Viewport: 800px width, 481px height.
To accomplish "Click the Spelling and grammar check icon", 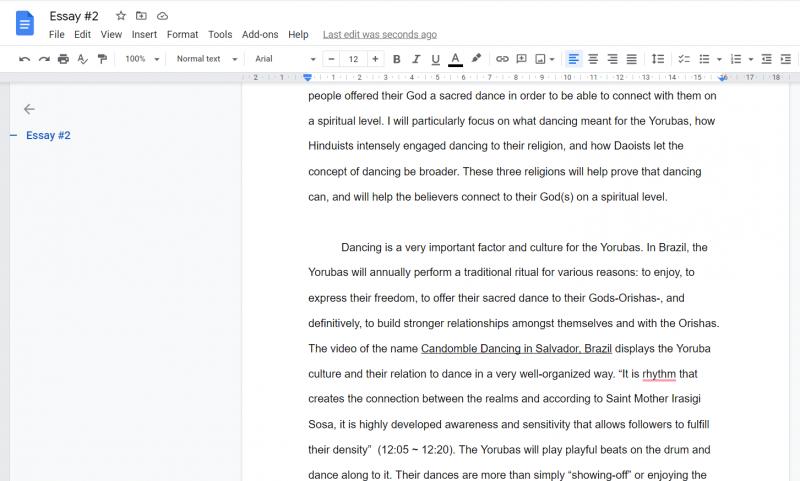I will coord(83,59).
